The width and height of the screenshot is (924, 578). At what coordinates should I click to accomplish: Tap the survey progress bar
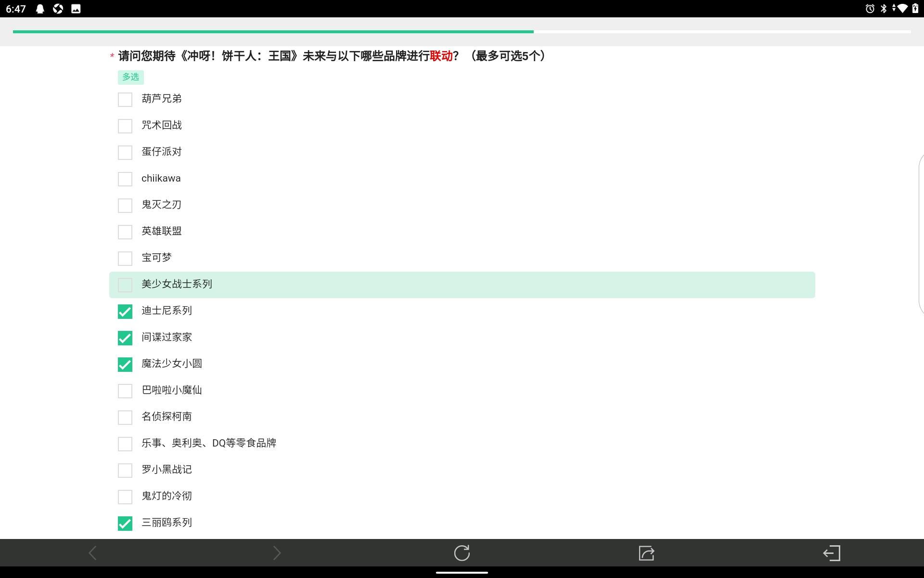[462, 32]
